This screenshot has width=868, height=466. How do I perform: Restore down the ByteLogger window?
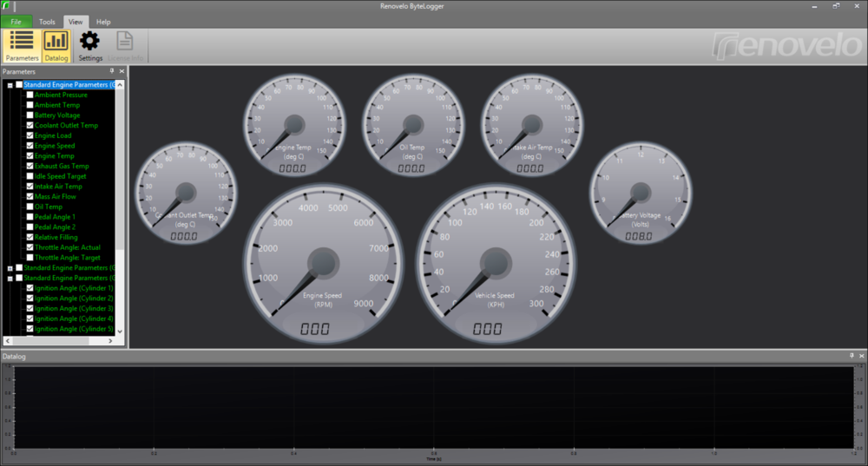[x=836, y=6]
